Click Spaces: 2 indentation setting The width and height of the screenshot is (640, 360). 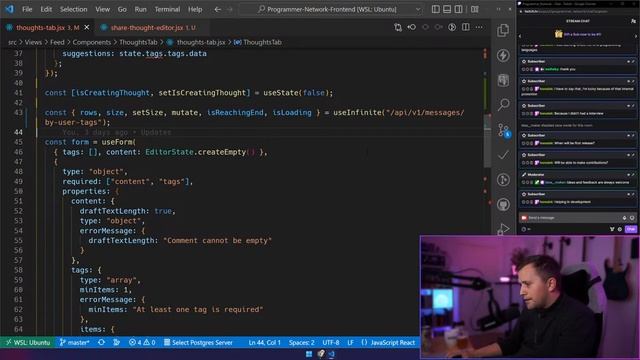tap(302, 342)
